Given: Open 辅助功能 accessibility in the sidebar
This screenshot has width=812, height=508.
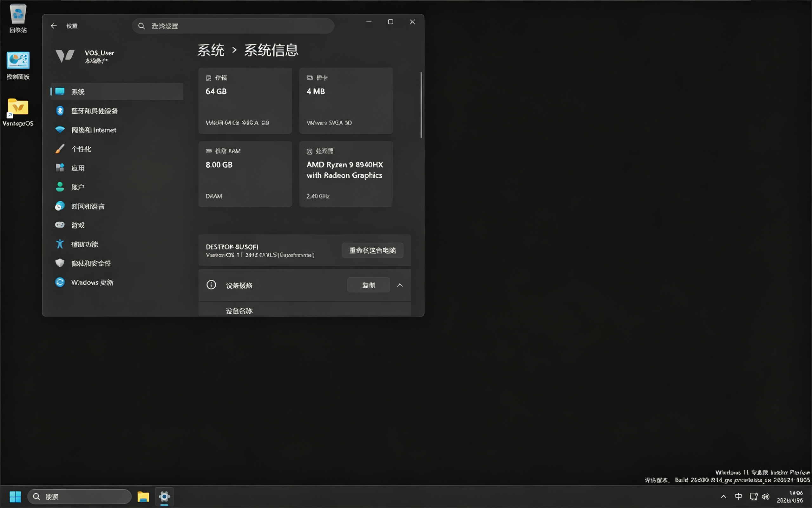Looking at the screenshot, I should 117,244.
